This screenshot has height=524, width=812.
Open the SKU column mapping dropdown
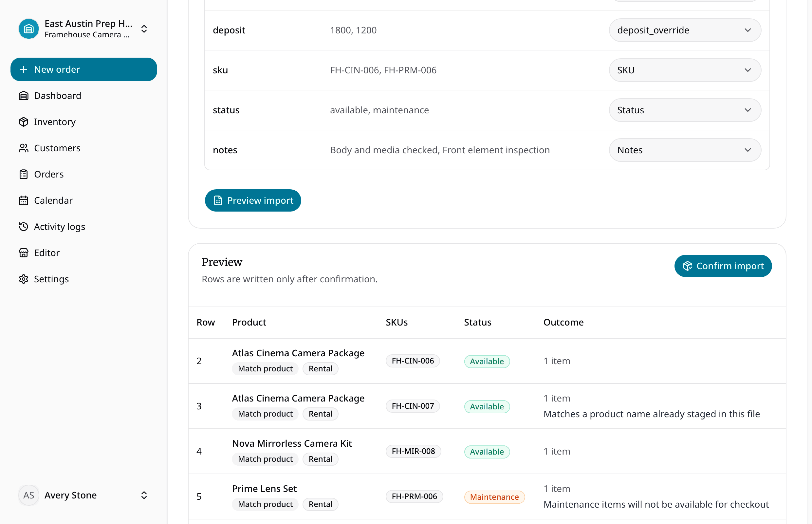pyautogui.click(x=685, y=70)
